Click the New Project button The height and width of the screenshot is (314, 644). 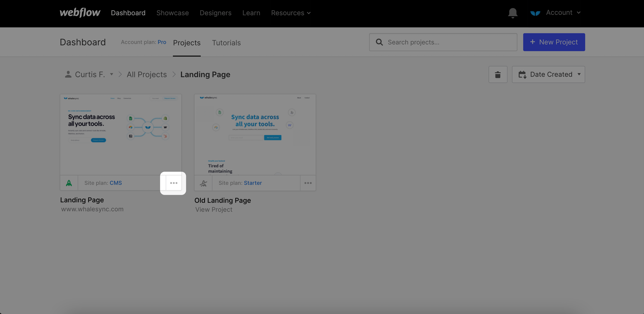(554, 42)
